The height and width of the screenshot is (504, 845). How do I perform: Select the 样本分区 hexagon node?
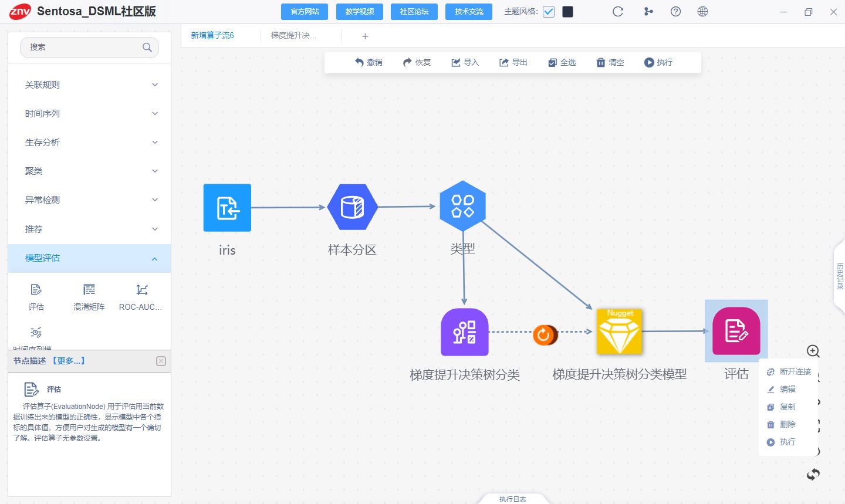click(x=352, y=207)
